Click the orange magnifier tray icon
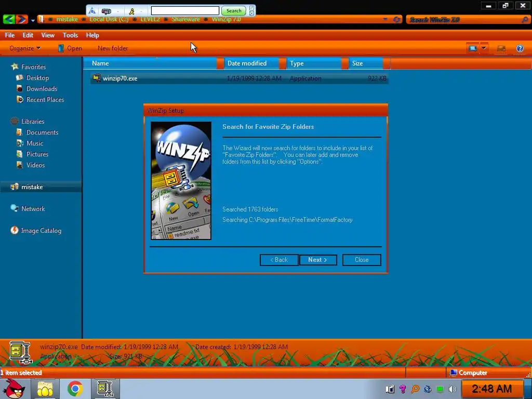The height and width of the screenshot is (399, 532). pyautogui.click(x=415, y=389)
